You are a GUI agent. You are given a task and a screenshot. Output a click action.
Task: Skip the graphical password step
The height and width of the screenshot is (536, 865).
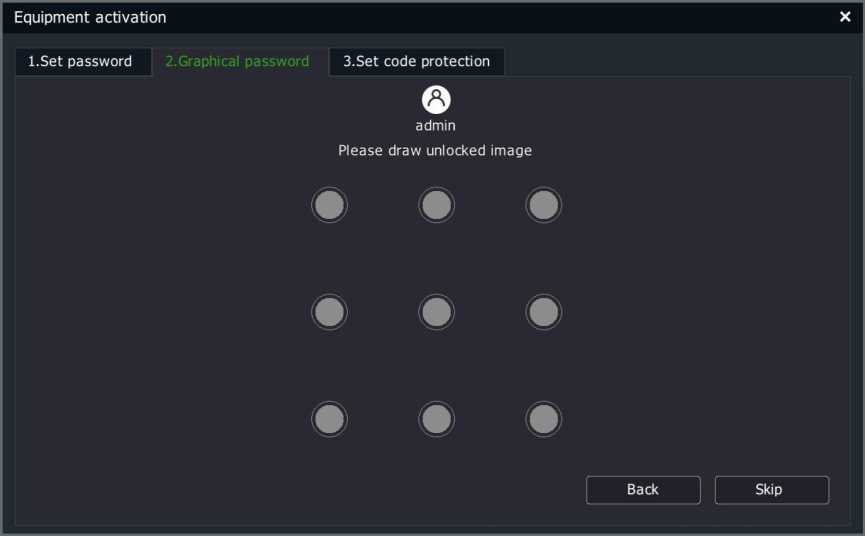pos(772,490)
